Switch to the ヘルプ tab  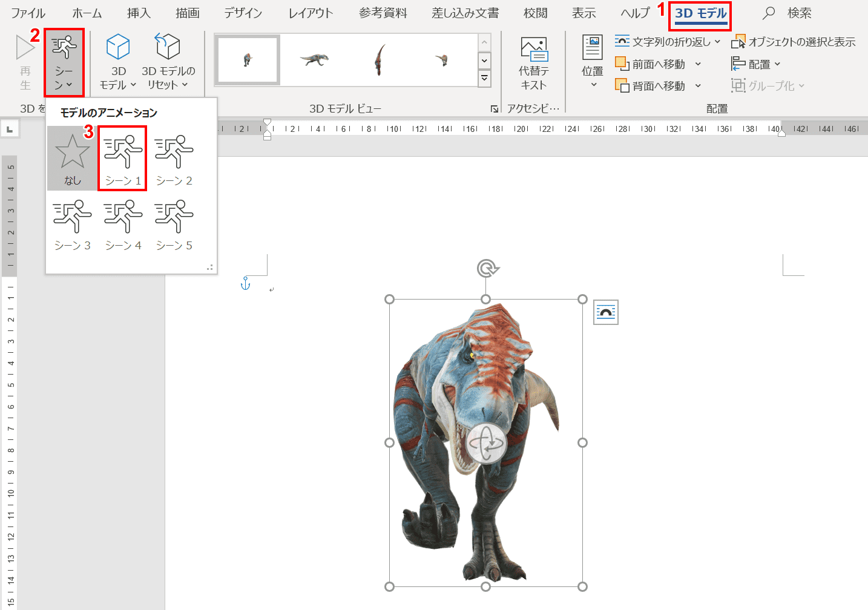pos(635,13)
